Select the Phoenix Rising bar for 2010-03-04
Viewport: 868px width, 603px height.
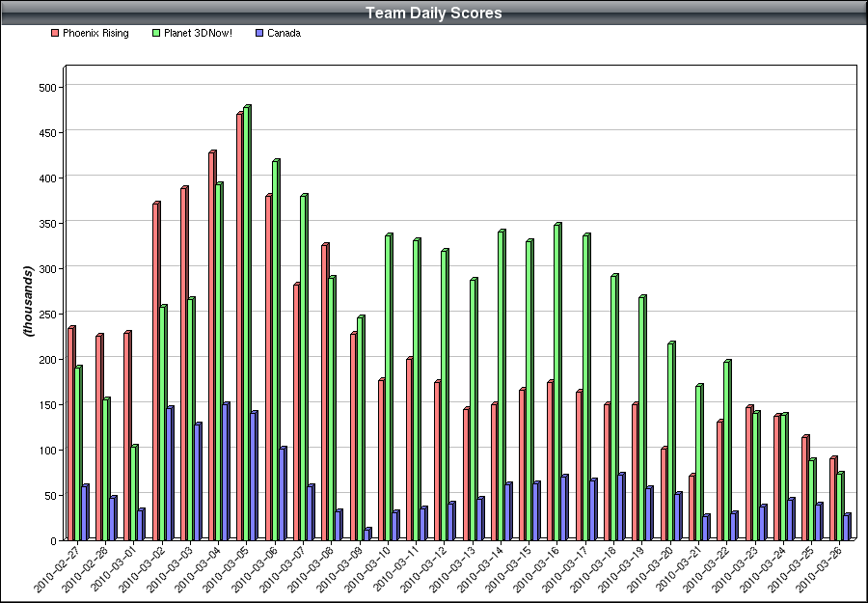pos(212,345)
